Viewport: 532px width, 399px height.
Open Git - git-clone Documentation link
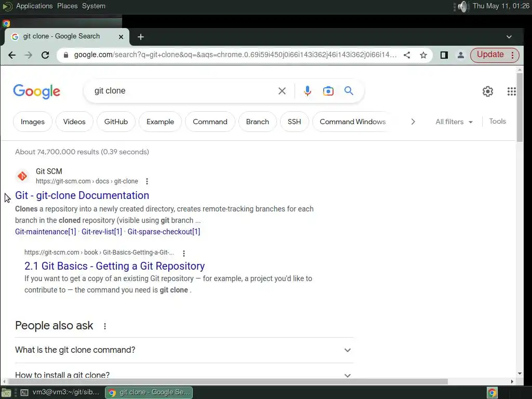[x=82, y=195]
